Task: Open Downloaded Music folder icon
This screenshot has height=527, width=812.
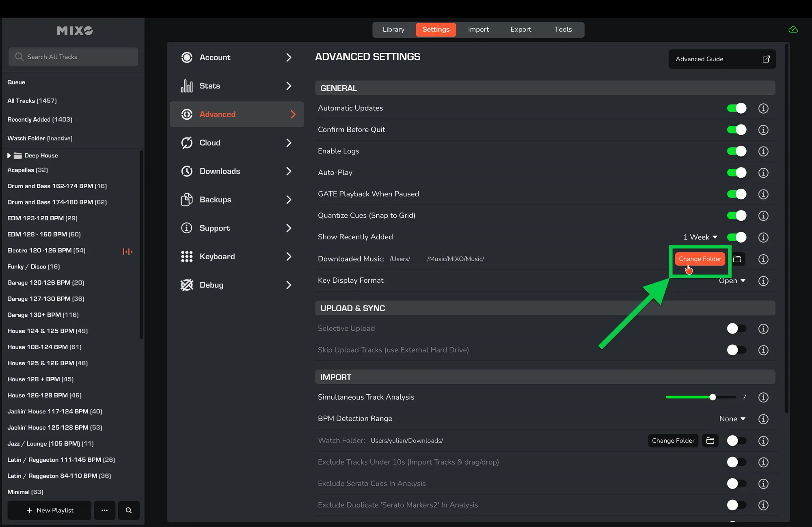Action: [737, 259]
